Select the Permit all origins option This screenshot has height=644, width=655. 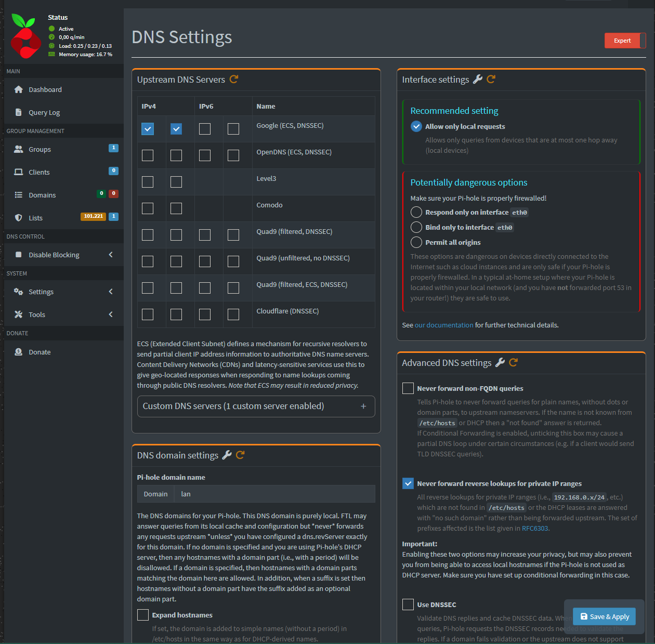[416, 242]
